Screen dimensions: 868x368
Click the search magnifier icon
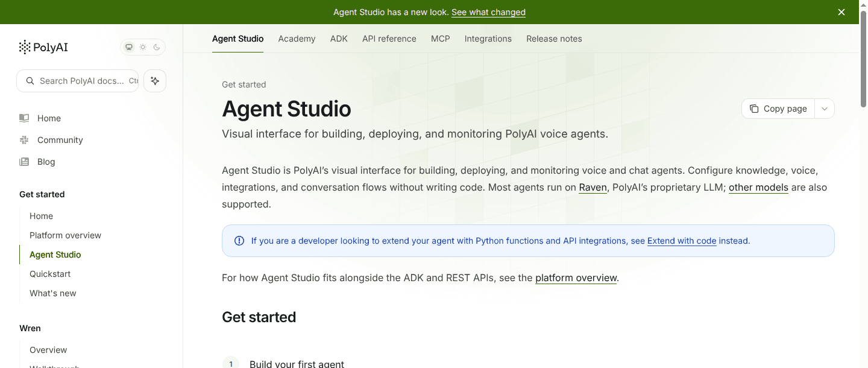coord(30,81)
